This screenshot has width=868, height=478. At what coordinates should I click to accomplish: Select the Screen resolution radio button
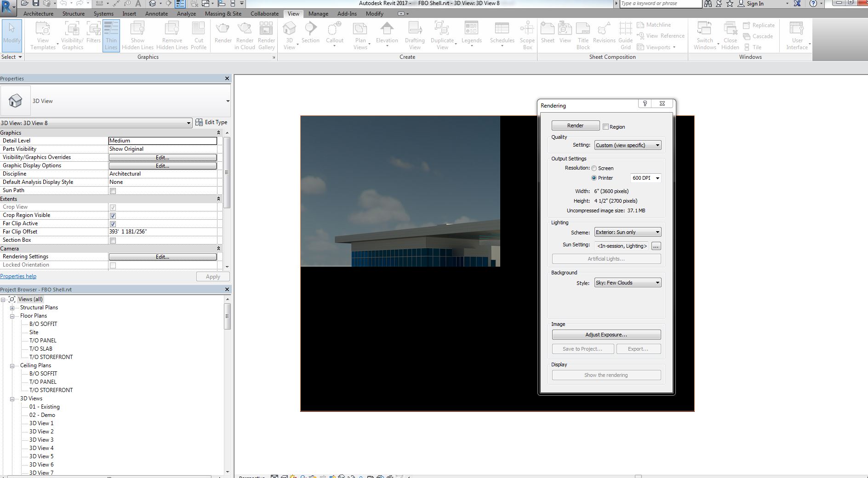594,168
